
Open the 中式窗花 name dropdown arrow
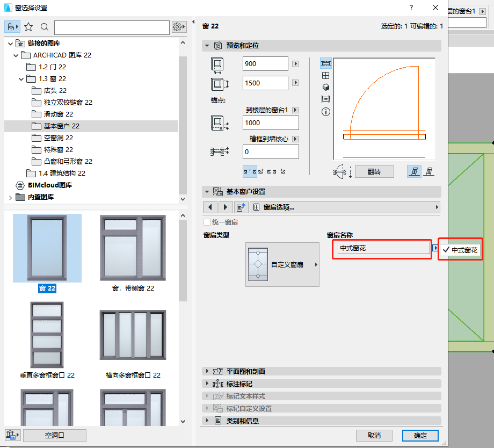[435, 248]
